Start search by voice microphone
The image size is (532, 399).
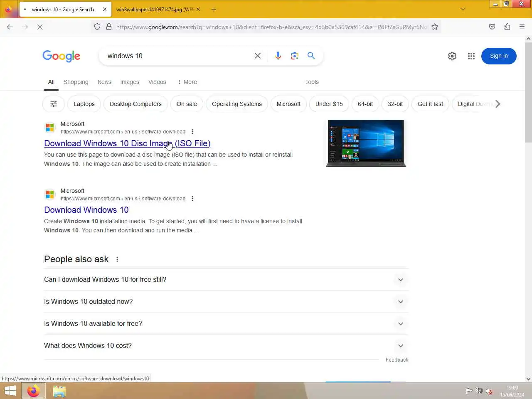pos(278,56)
